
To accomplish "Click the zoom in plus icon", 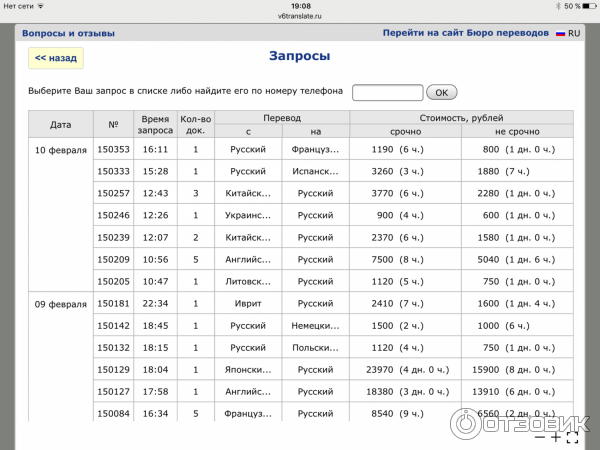I will pyautogui.click(x=556, y=437).
